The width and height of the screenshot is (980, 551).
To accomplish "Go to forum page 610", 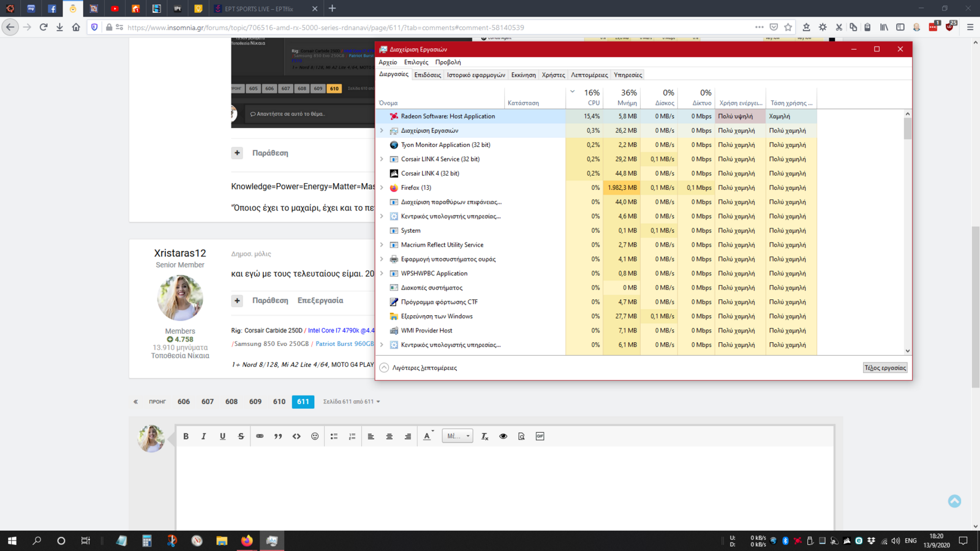I will tap(279, 402).
